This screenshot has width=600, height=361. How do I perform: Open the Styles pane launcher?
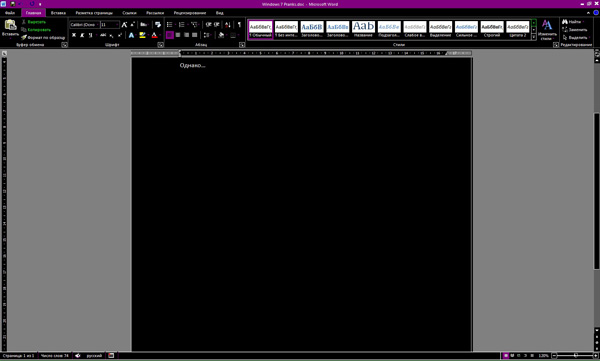556,45
